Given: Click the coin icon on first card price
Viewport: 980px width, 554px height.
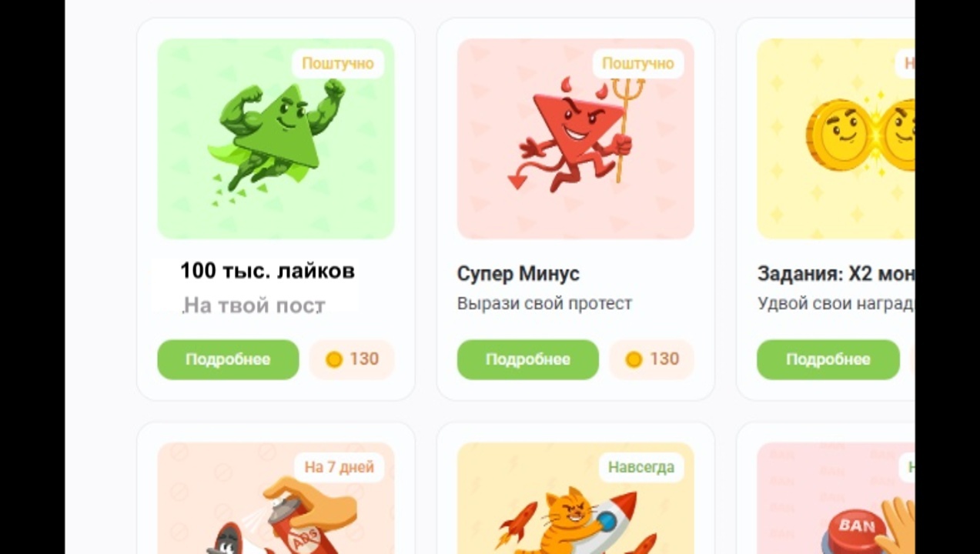Looking at the screenshot, I should [x=334, y=359].
